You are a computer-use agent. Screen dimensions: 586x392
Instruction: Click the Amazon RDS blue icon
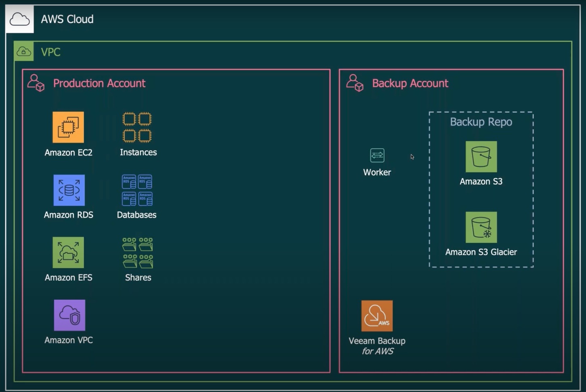tap(69, 190)
